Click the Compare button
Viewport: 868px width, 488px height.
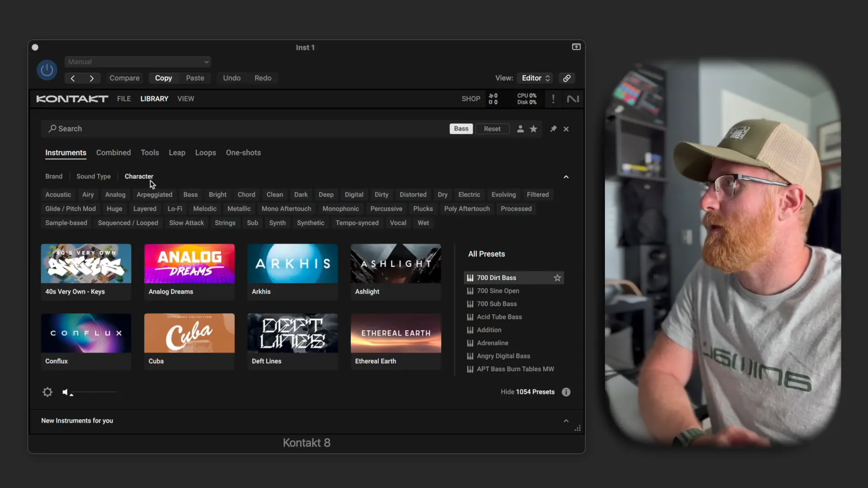pyautogui.click(x=124, y=78)
